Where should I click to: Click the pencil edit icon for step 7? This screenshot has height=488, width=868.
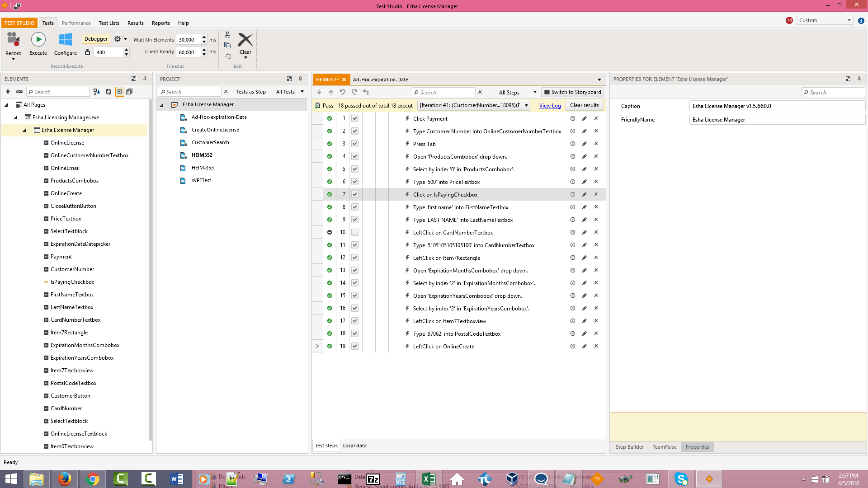[x=584, y=194]
